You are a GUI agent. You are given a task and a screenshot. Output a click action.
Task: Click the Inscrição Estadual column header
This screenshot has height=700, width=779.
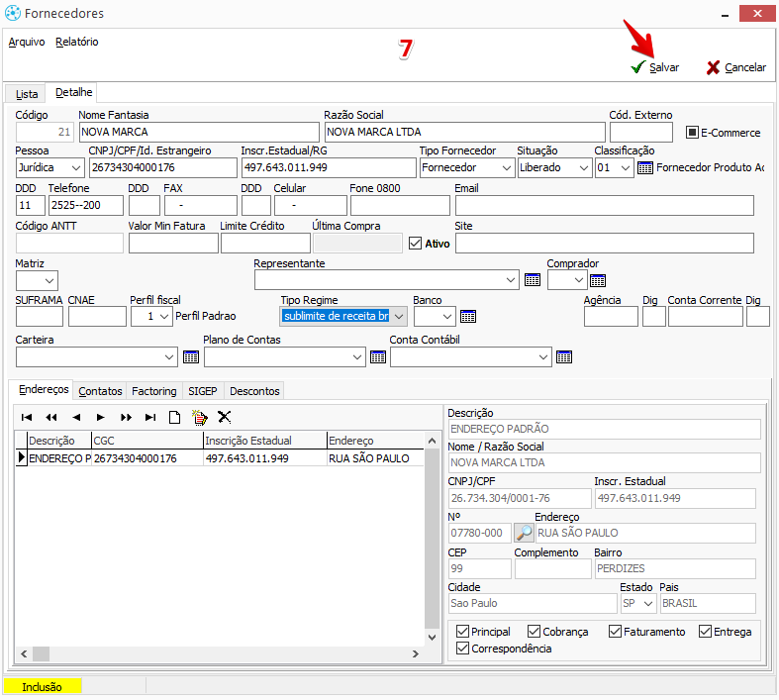coord(265,441)
